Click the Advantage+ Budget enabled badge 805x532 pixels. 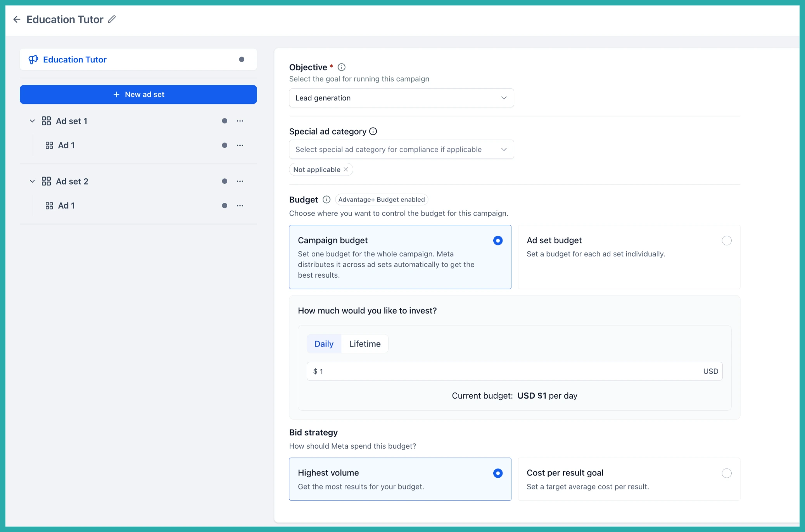point(382,199)
